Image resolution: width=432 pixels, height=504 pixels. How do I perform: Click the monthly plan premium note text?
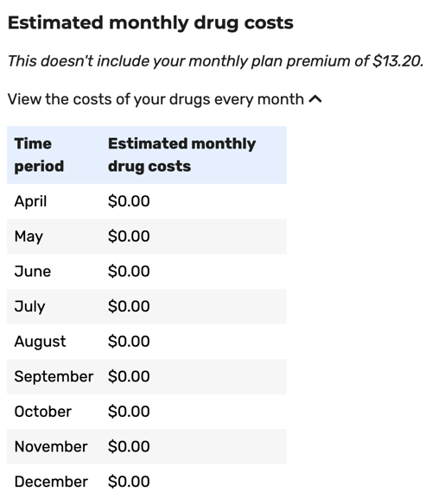pyautogui.click(x=215, y=61)
